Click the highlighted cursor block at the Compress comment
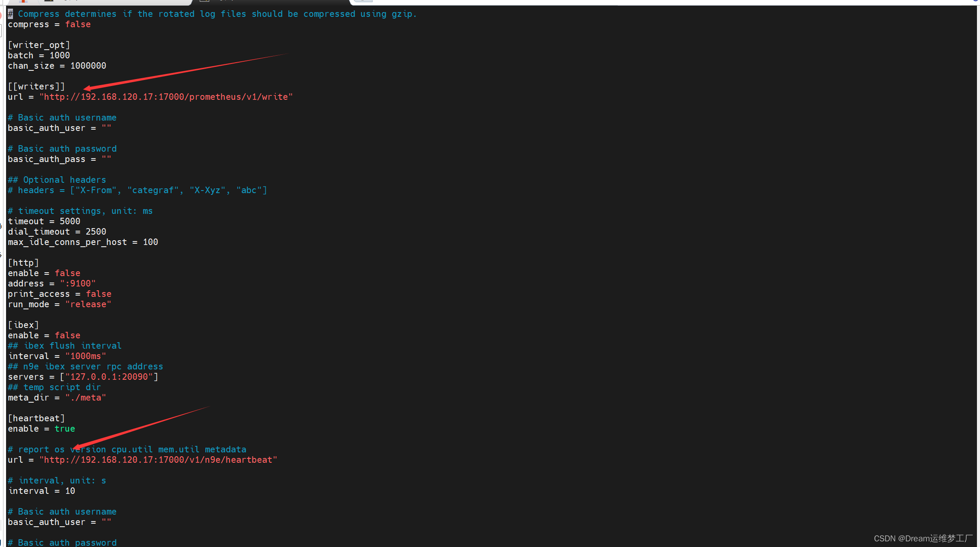The image size is (980, 547). tap(10, 14)
